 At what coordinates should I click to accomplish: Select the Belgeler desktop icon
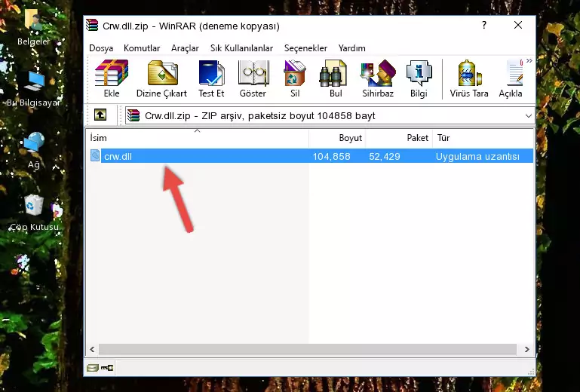(x=33, y=28)
